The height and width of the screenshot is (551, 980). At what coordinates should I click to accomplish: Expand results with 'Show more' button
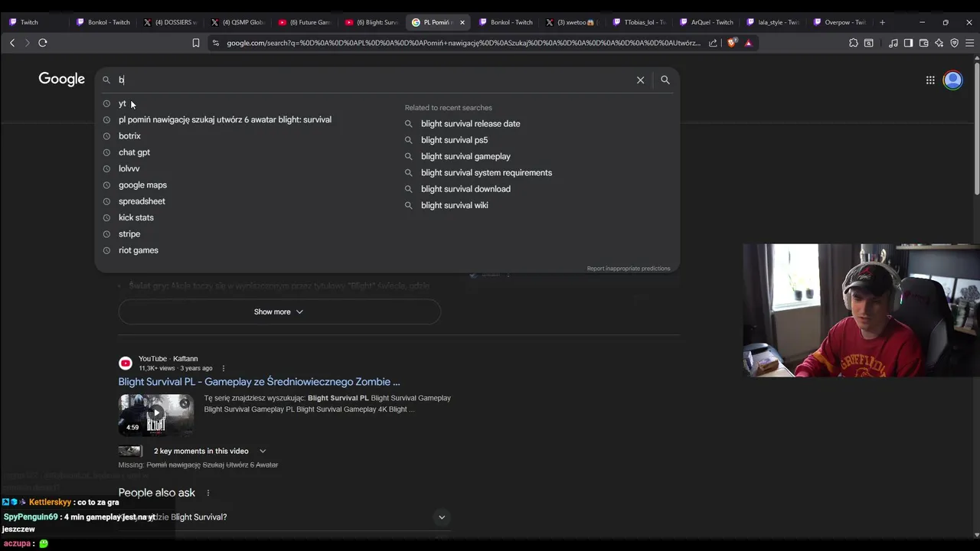click(279, 311)
